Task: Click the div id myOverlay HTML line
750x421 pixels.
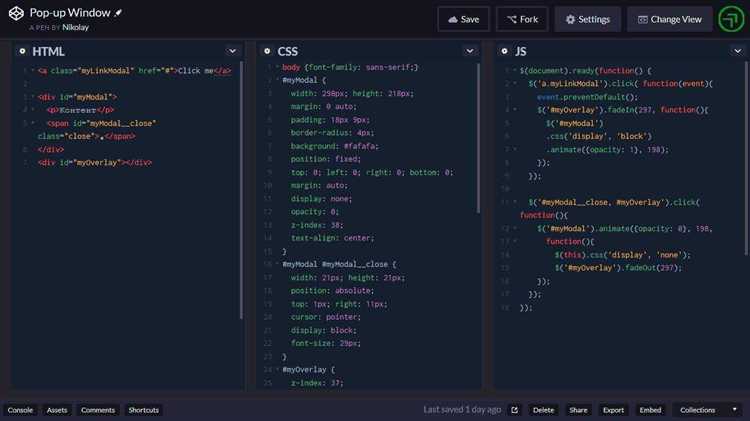Action: (95, 163)
